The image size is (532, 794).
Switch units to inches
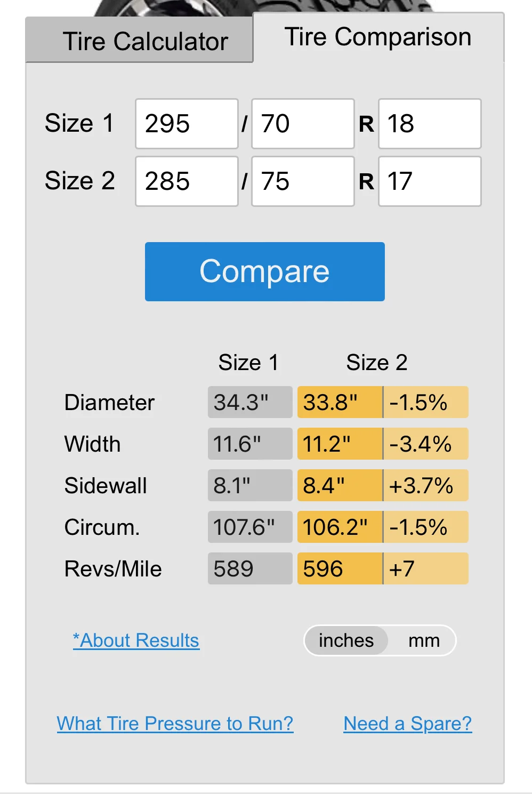tap(346, 640)
